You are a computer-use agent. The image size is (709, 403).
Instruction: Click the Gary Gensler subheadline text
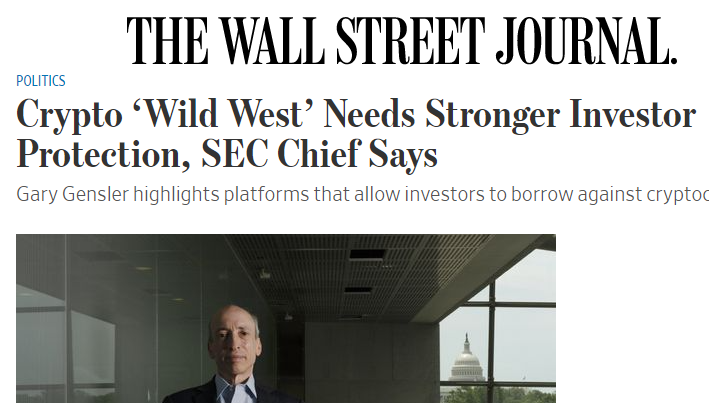coord(362,193)
